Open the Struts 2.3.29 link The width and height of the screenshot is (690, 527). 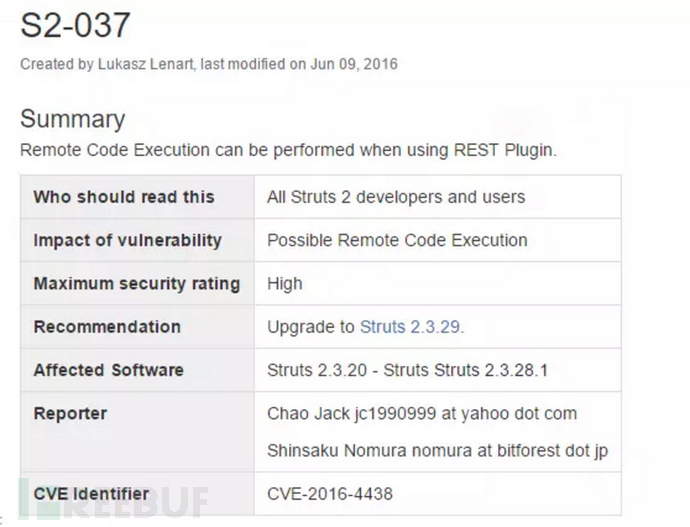[x=411, y=327]
